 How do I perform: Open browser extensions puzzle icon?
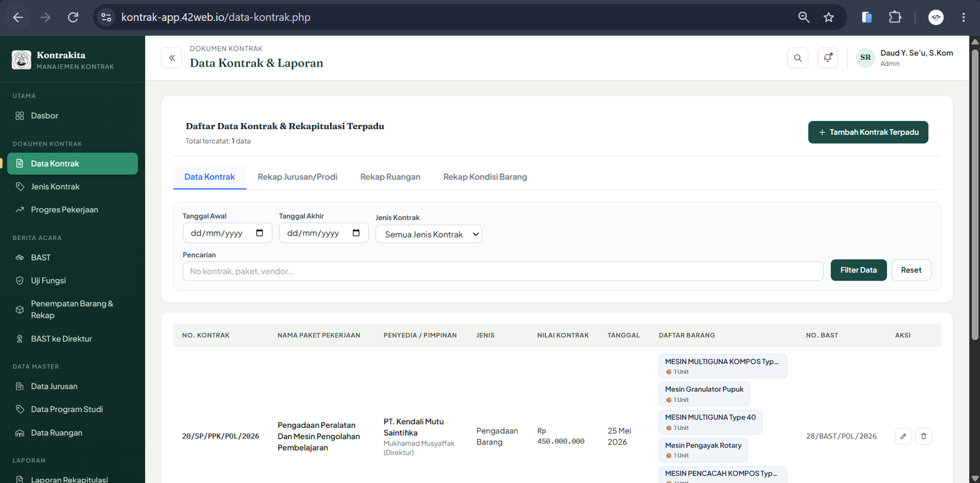[895, 17]
